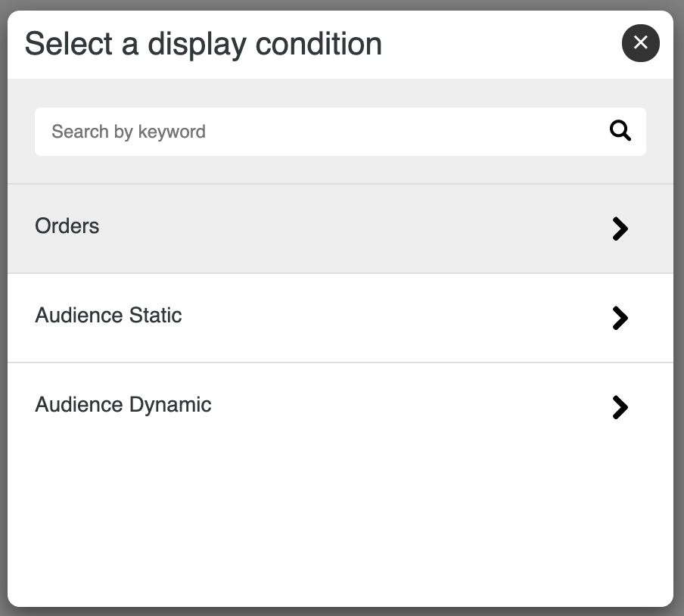Expand Audience Static using its chevron
This screenshot has height=616, width=684.
tap(620, 318)
